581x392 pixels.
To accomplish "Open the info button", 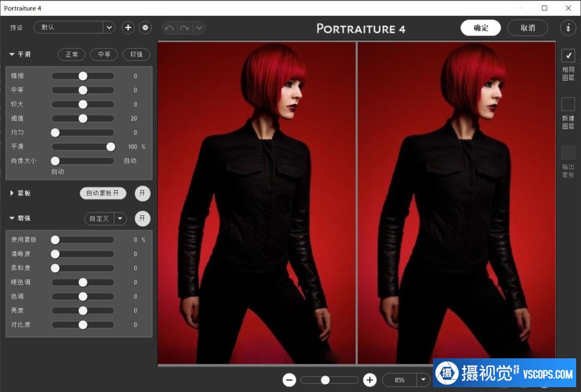I will click(x=568, y=28).
